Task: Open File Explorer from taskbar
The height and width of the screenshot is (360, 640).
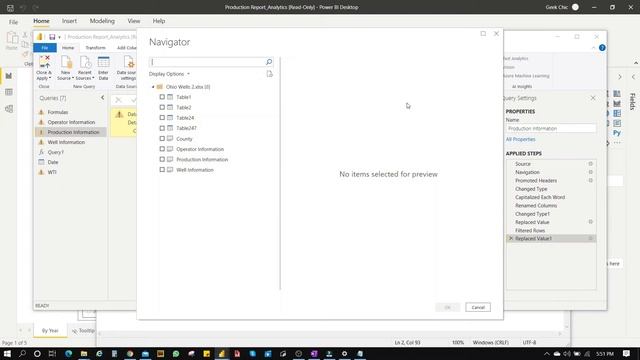Action: pos(84,353)
